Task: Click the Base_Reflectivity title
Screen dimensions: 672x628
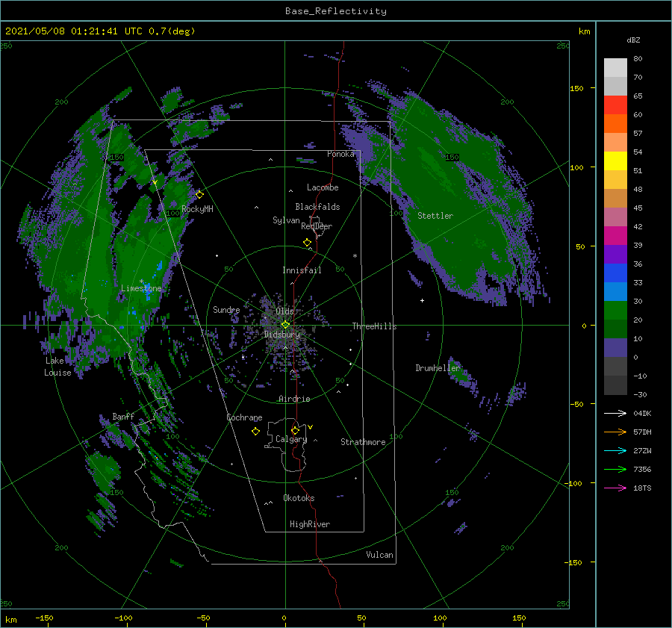Action: [335, 11]
